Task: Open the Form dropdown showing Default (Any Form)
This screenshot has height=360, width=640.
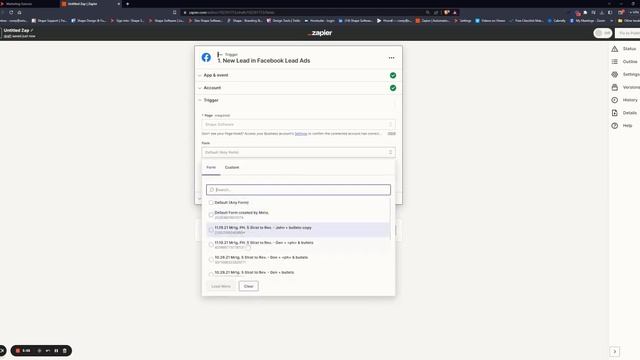Action: coord(298,152)
